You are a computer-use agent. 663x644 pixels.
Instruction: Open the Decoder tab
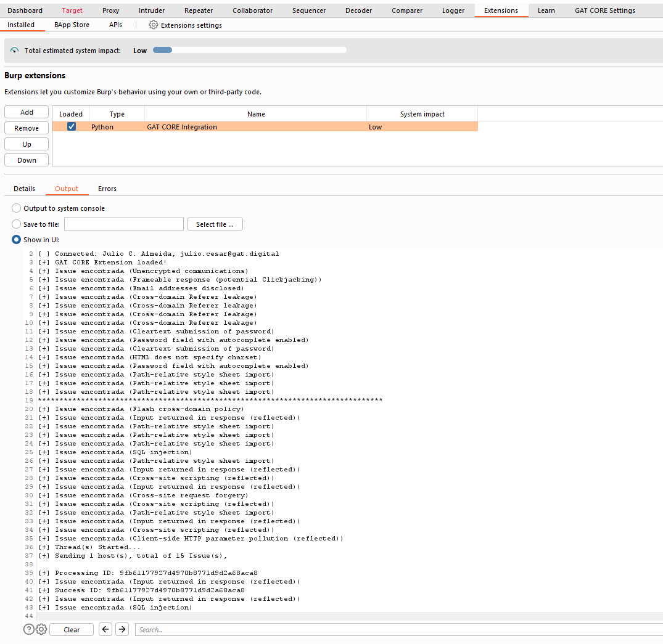click(x=358, y=10)
